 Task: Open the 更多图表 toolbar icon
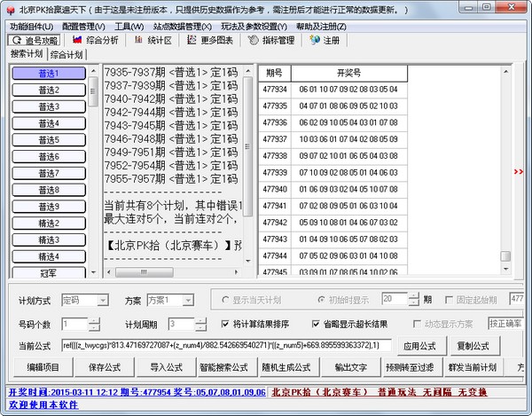[x=192, y=40]
